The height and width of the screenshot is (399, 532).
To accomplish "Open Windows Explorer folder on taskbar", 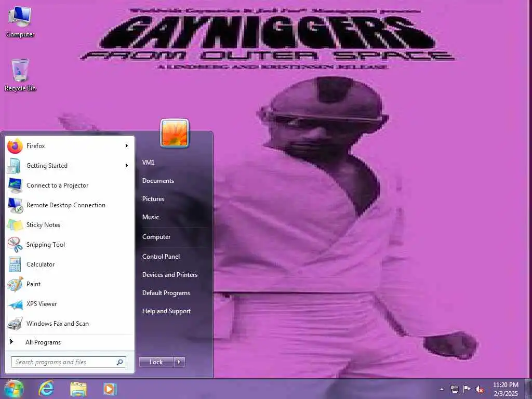I will [78, 389].
